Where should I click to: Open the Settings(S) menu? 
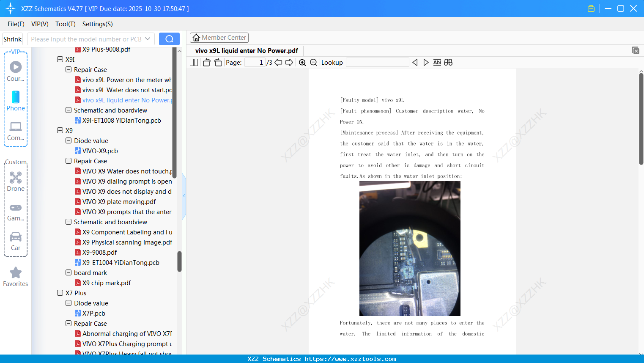pos(98,24)
